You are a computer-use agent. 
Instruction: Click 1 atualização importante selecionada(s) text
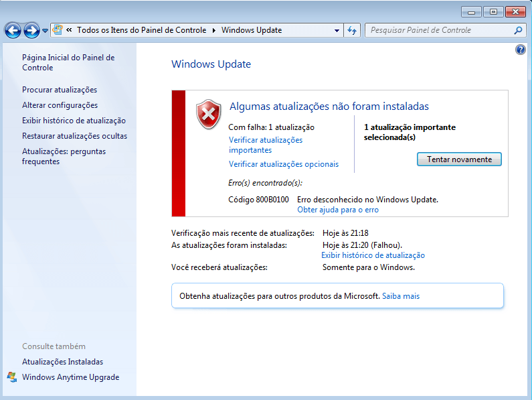coord(410,132)
